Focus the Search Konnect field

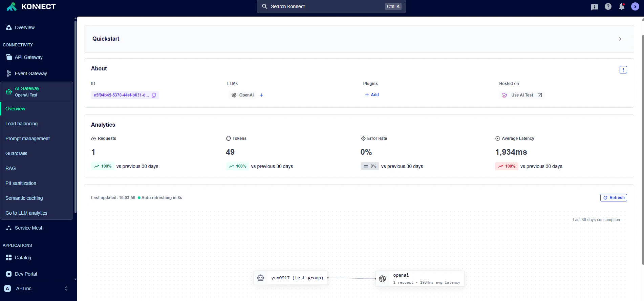[x=331, y=6]
